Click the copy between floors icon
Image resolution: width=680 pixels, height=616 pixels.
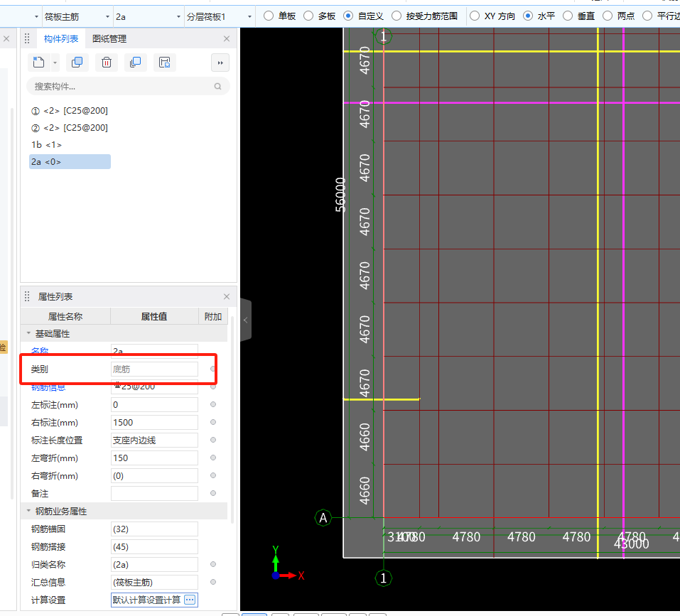pyautogui.click(x=135, y=63)
